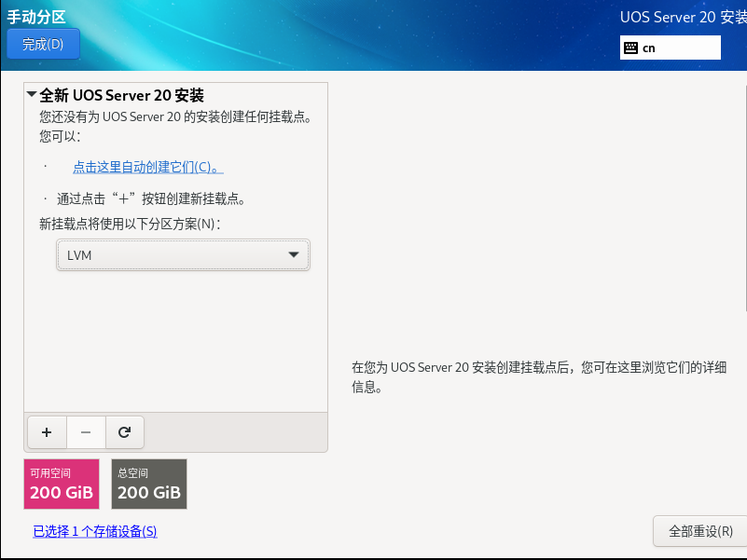747x560 pixels.
Task: Rescan storage with the refresh icon
Action: tap(125, 432)
